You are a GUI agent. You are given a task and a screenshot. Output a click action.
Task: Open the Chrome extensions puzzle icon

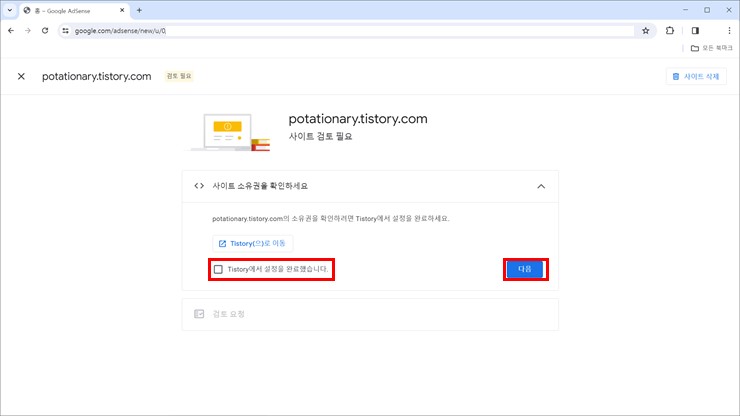tap(670, 31)
